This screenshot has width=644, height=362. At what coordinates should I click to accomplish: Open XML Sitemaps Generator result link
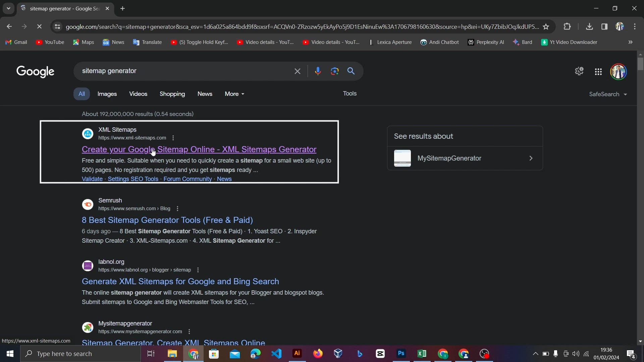coord(199,149)
